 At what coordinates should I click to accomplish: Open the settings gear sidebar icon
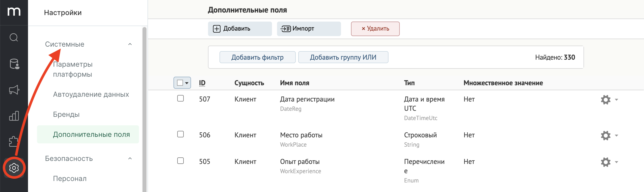[14, 168]
